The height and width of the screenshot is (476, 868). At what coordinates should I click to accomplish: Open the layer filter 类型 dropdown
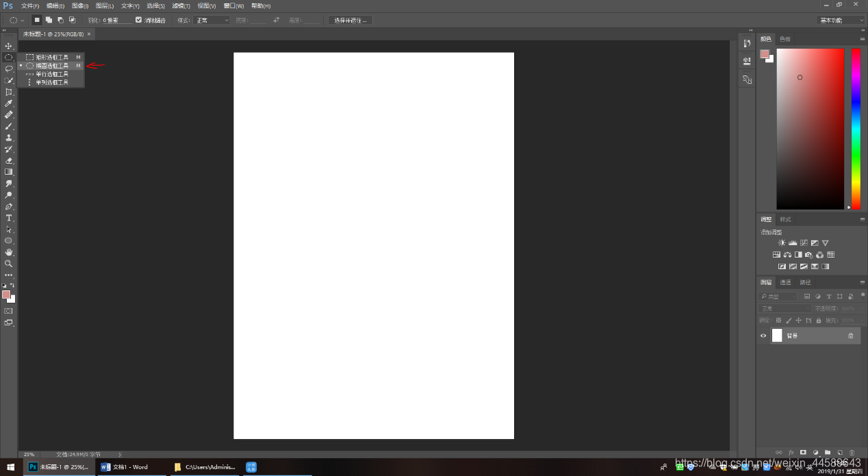778,297
